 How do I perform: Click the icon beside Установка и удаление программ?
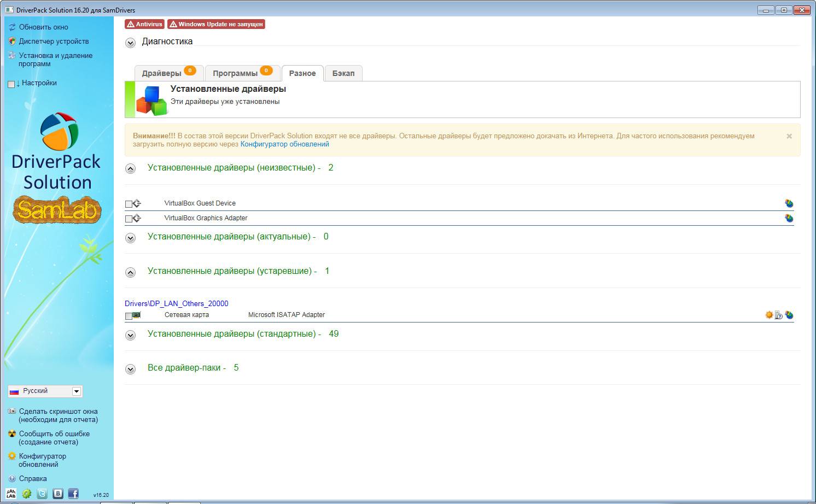pyautogui.click(x=12, y=55)
